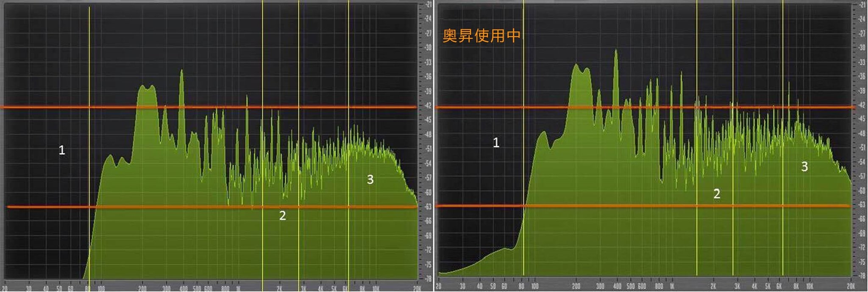
Task: Click the 200 Hz tick on right frequency axis
Action: coord(576,286)
